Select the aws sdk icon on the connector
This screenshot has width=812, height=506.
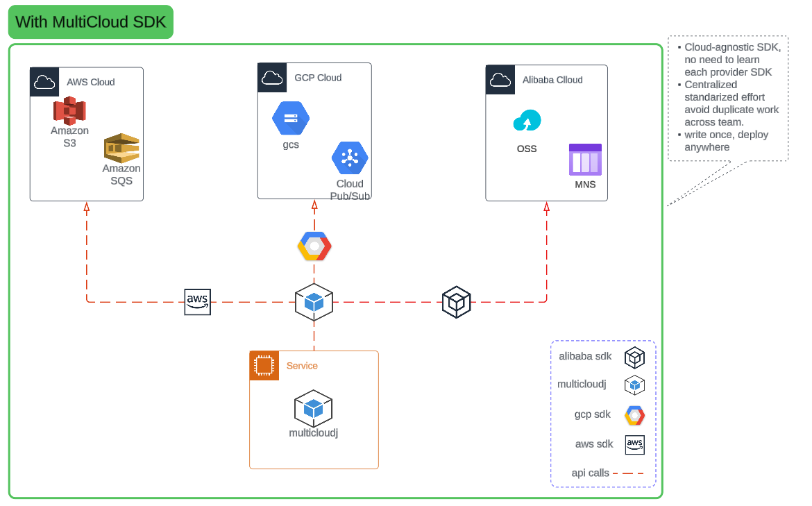point(197,301)
